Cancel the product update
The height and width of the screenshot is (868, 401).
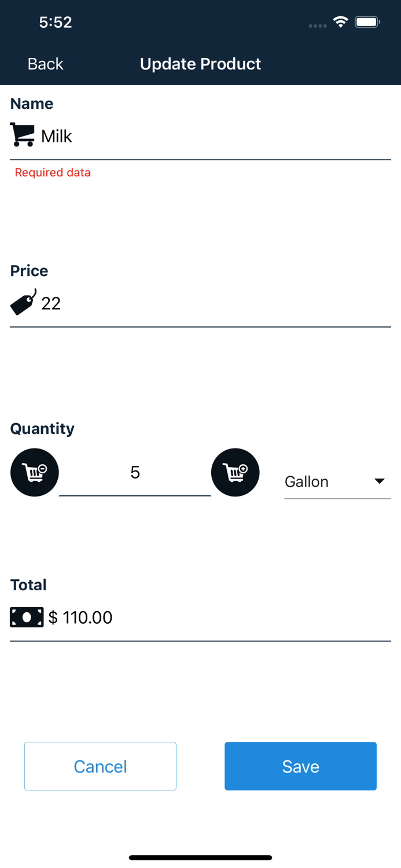100,766
